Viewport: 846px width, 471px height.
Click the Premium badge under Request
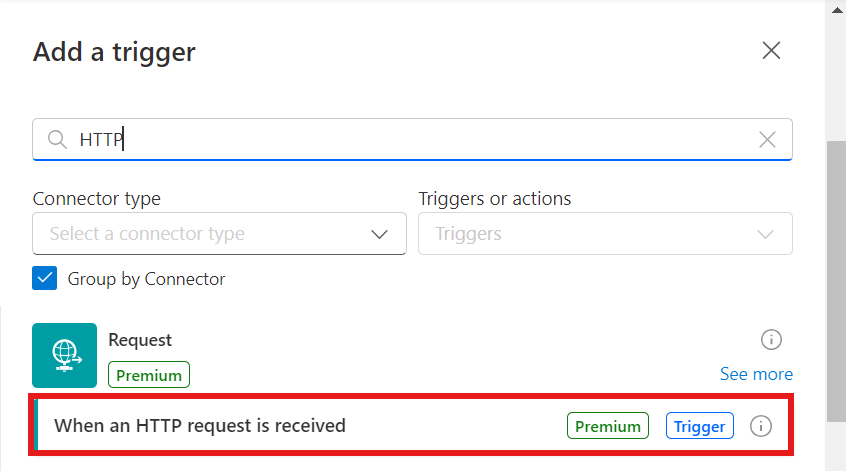tap(149, 375)
